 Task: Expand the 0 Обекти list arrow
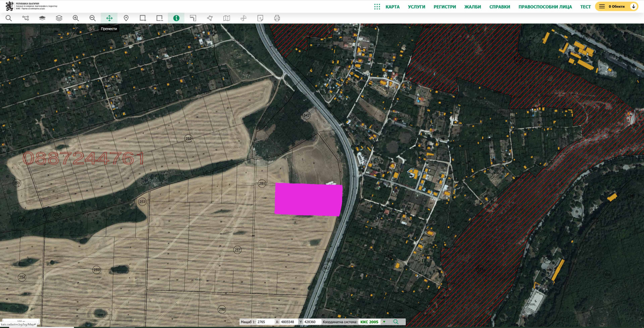(633, 6)
